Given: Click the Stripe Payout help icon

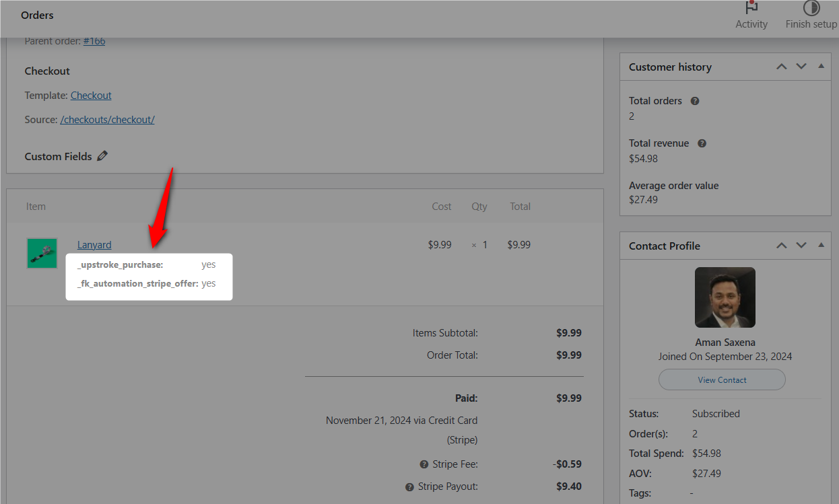Looking at the screenshot, I should [x=409, y=487].
